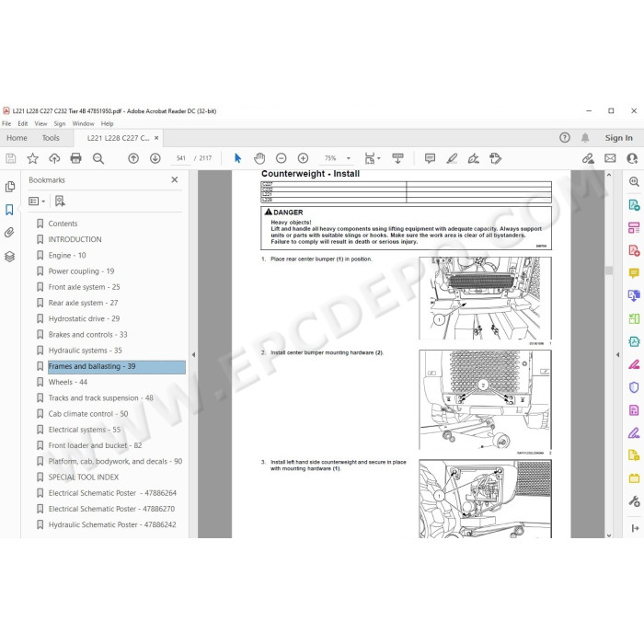Open Electrical Schematic Poster - 47886264 bookmark
Screen dimensions: 644x644
coord(112,493)
